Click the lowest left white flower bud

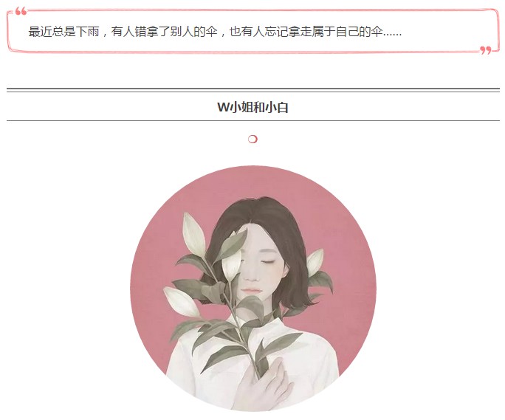point(180,301)
